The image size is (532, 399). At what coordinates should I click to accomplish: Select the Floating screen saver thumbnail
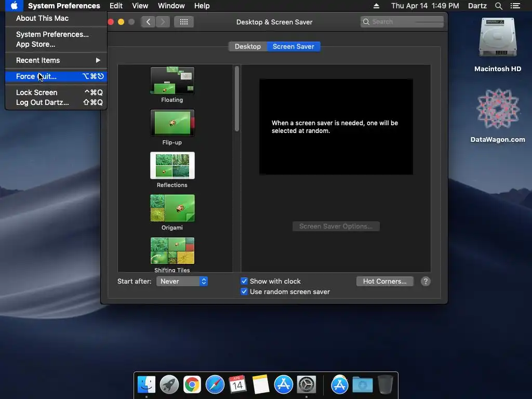pos(172,81)
